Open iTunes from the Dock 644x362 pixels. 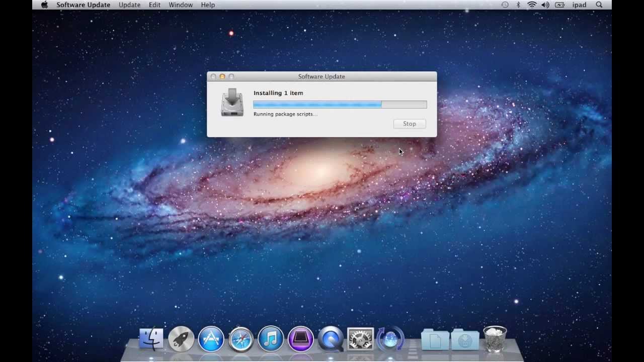(x=271, y=339)
